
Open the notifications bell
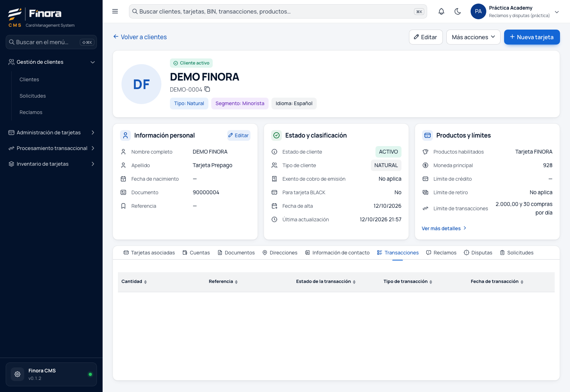(441, 11)
